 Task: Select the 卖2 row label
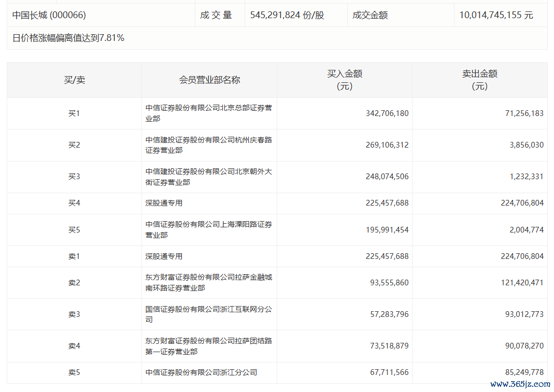pos(74,283)
